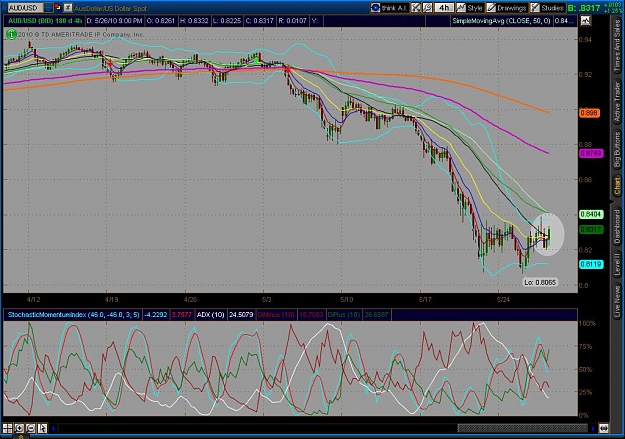Select the pointer cursor tool at bottom left
This screenshot has height=439, width=625.
pyautogui.click(x=42, y=428)
